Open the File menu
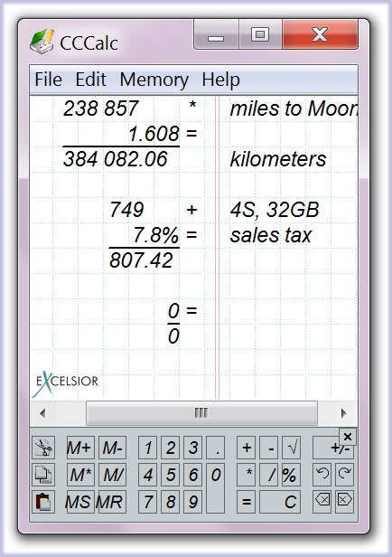392x557 pixels. [x=48, y=80]
